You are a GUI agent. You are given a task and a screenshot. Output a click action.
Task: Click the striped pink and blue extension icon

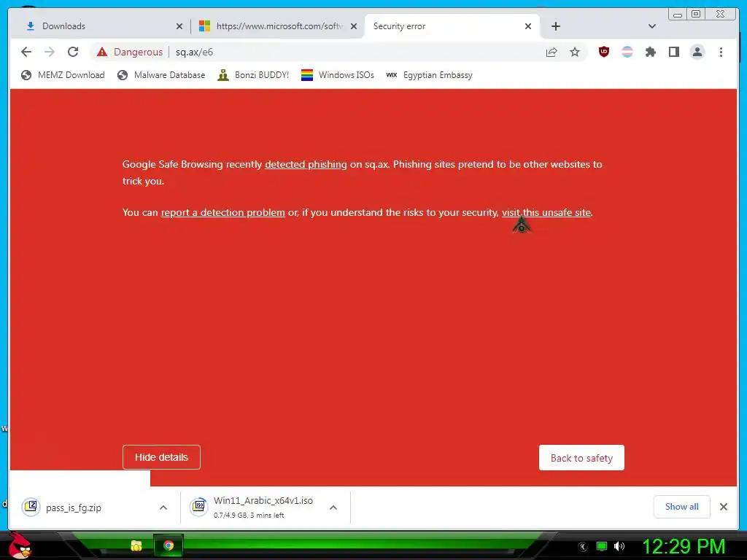(x=627, y=52)
